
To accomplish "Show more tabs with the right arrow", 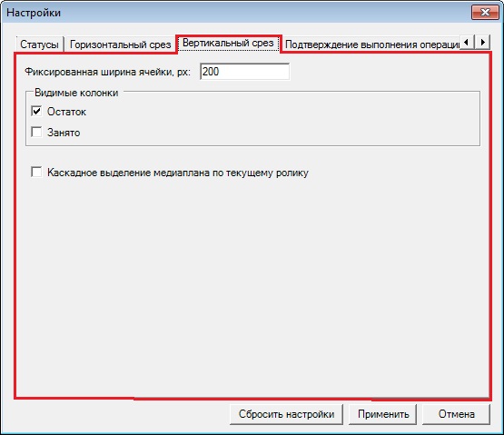I will point(482,42).
